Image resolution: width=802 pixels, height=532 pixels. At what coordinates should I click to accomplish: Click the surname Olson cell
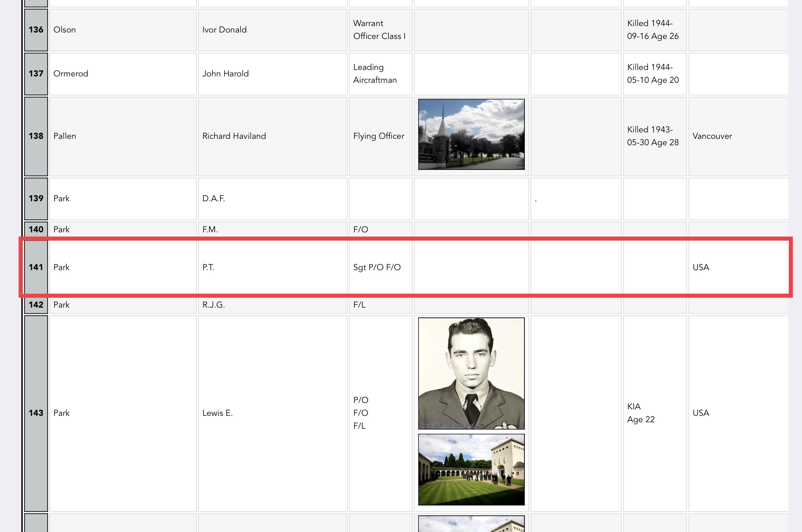(123, 30)
